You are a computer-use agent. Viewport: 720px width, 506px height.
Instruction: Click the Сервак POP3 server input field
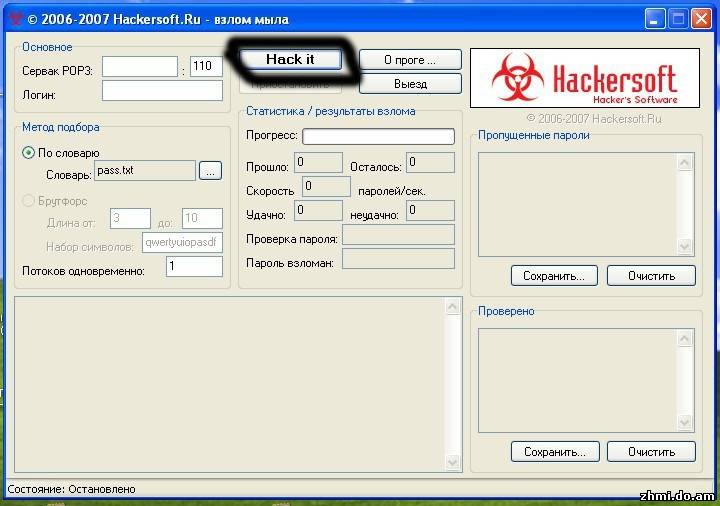click(x=140, y=67)
